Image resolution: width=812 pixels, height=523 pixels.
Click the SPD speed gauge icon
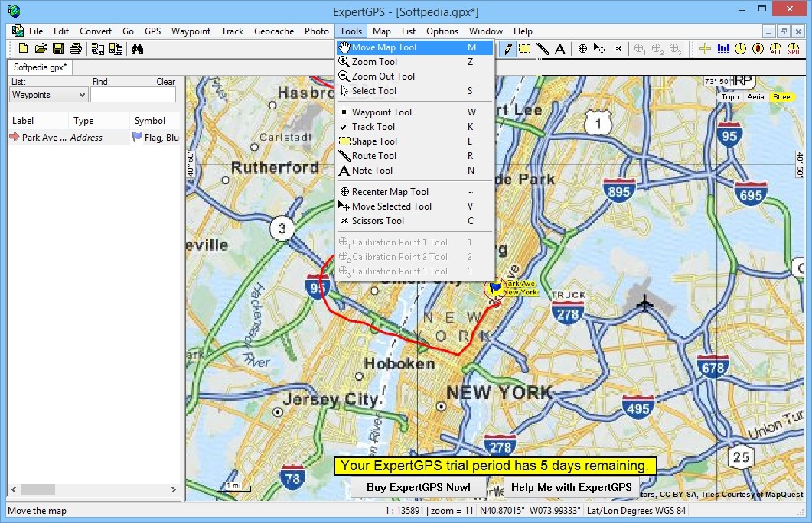(x=794, y=49)
